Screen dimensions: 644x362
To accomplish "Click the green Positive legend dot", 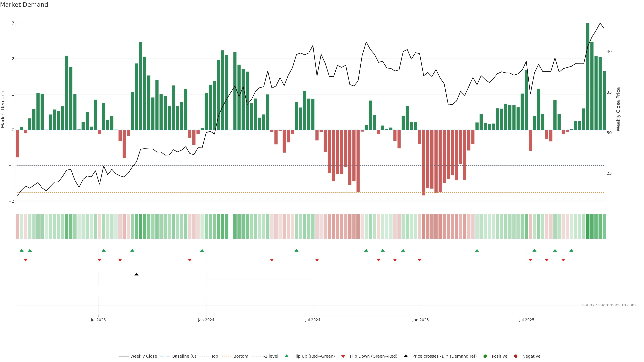I will [x=485, y=356].
